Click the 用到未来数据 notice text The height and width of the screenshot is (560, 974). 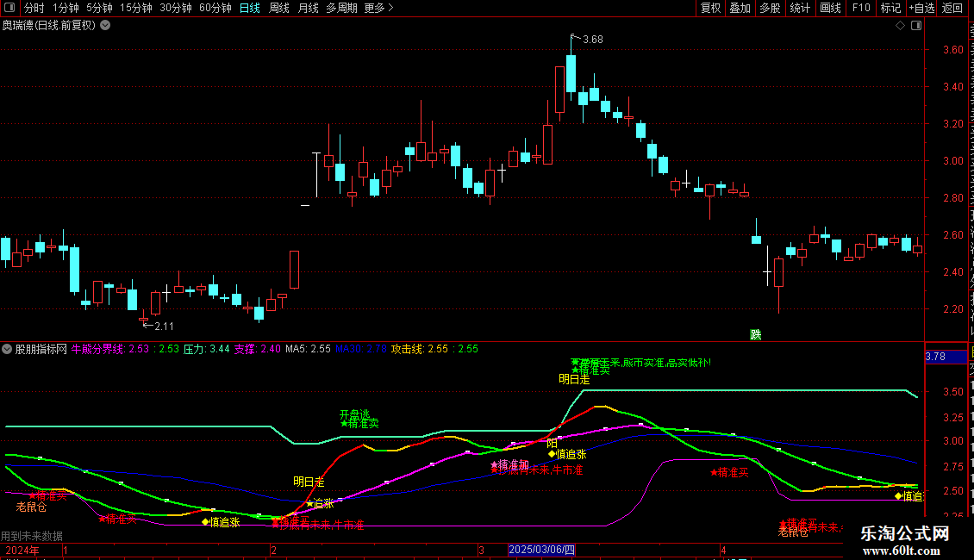point(32,536)
